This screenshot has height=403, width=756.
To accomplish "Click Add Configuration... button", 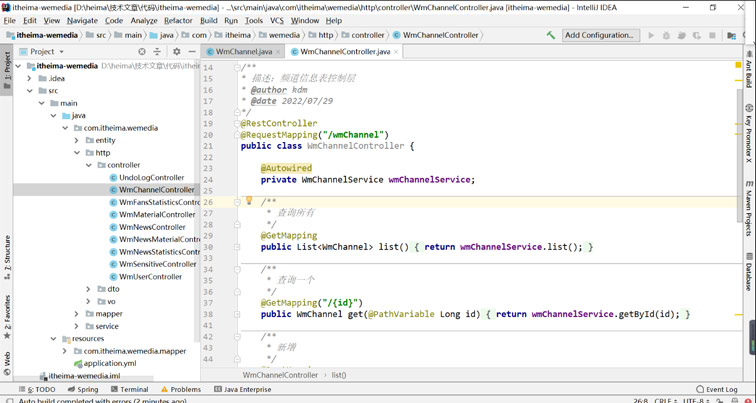I will click(x=601, y=35).
